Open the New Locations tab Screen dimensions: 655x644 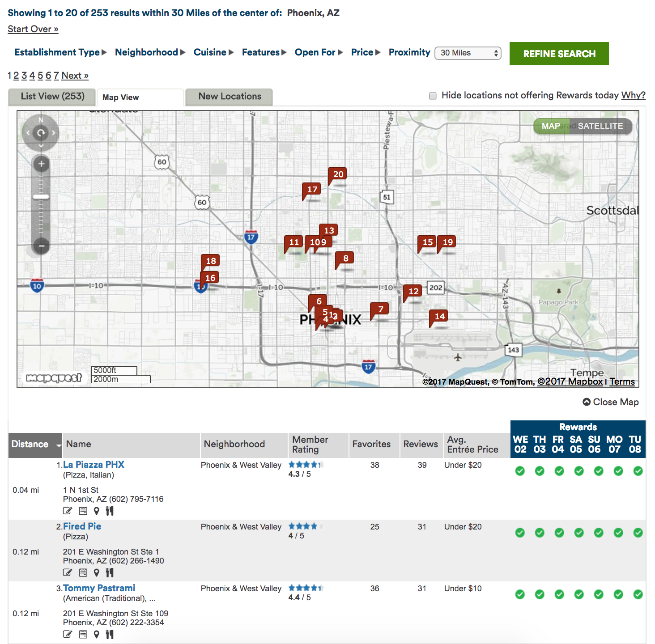230,96
